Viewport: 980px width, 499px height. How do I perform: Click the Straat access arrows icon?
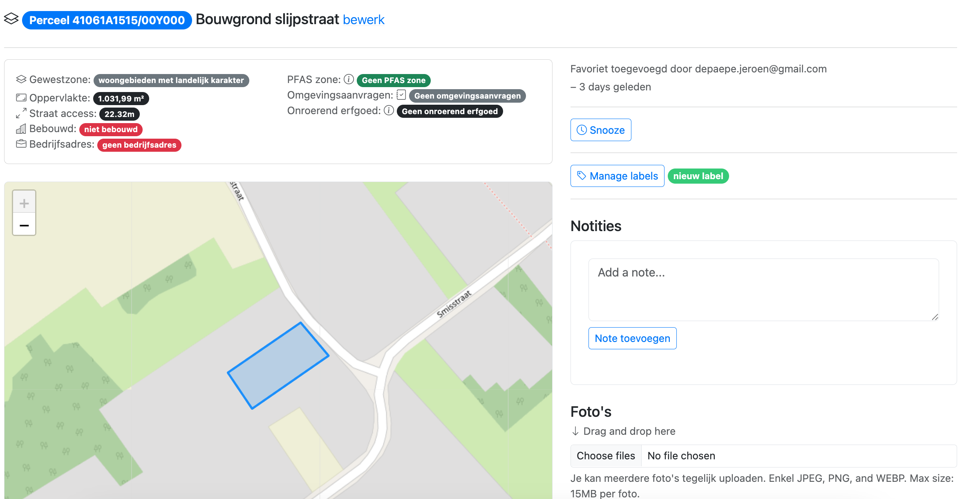pos(21,113)
